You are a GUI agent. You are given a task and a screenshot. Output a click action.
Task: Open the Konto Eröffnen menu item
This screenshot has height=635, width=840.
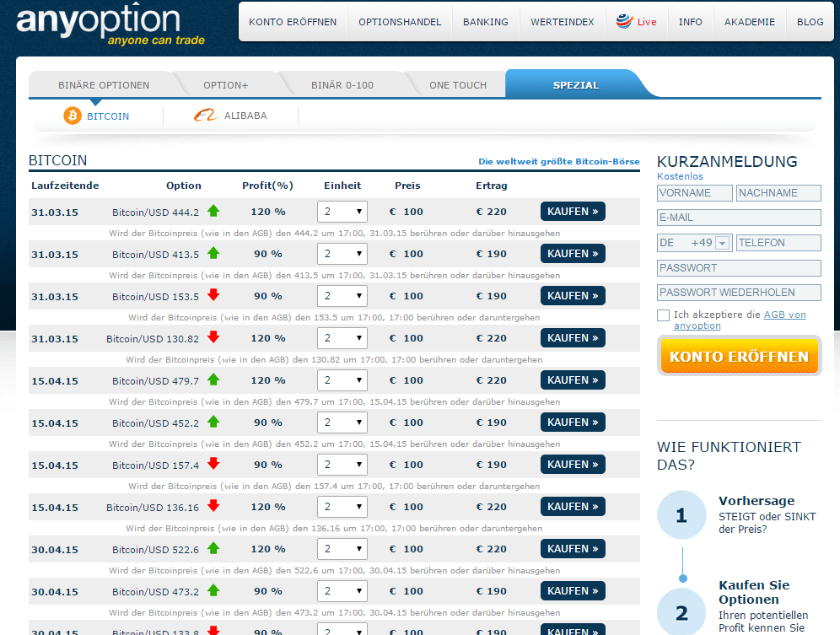(x=293, y=22)
